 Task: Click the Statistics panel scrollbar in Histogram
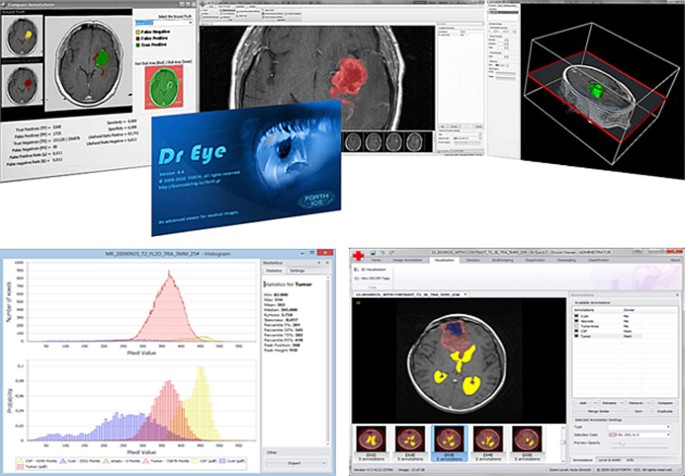click(328, 360)
